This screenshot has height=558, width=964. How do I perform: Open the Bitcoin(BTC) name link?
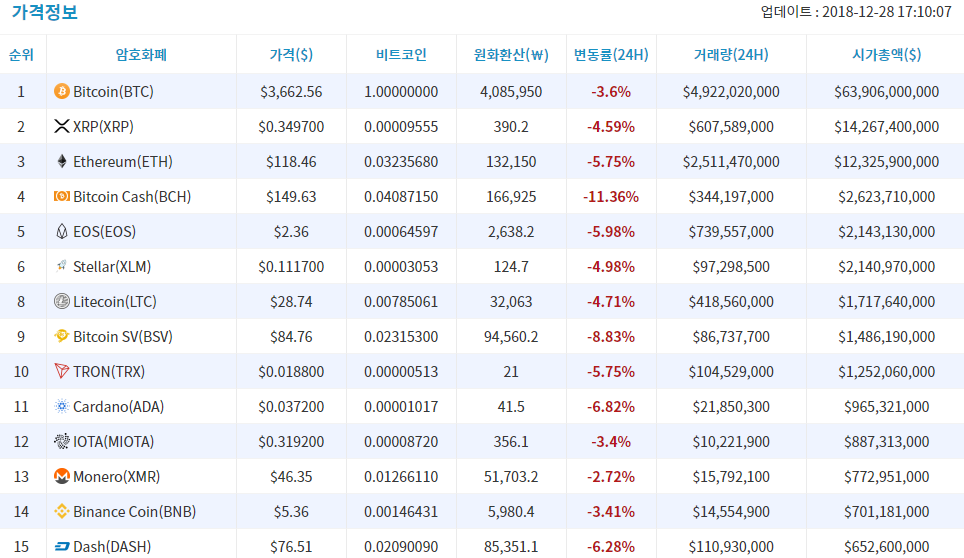[113, 92]
